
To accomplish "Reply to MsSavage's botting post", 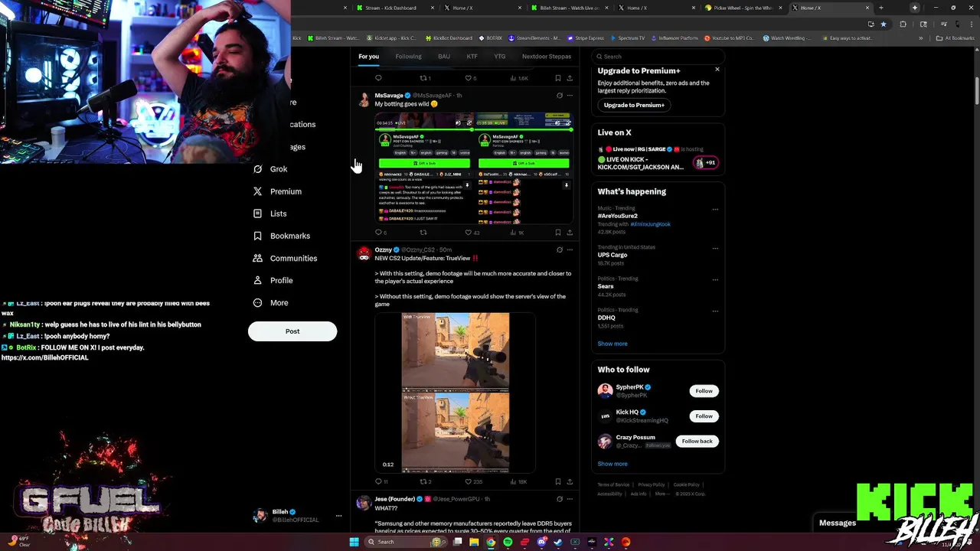I will (x=378, y=232).
